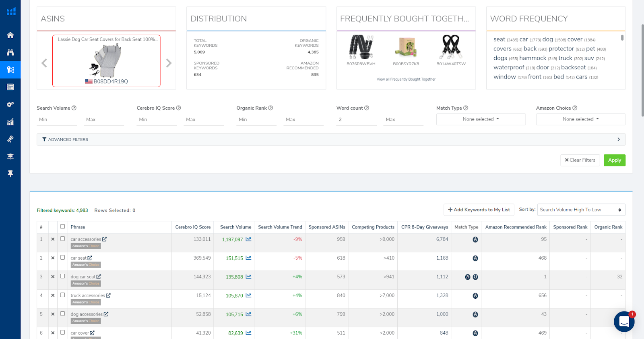
Task: Expand the Advanced Filters section
Action: pos(331,139)
